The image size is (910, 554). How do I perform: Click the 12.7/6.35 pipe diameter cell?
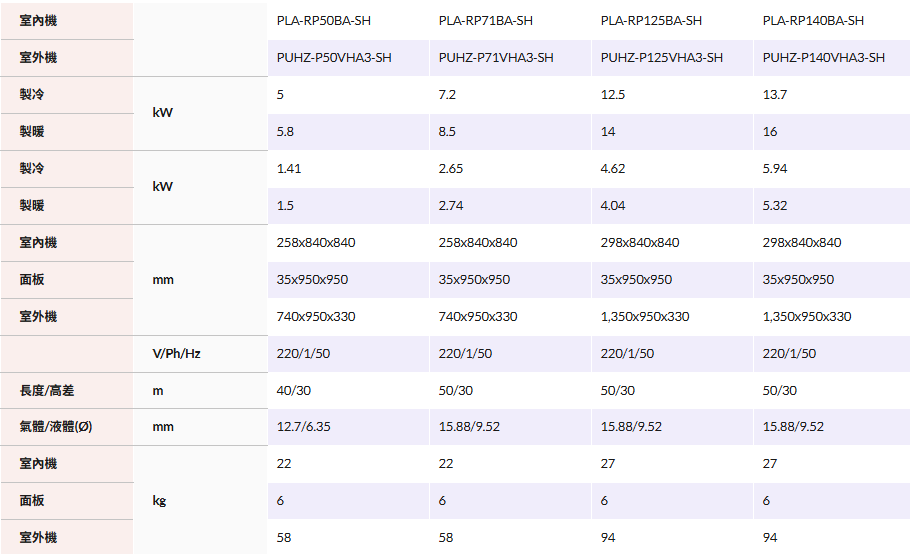(x=303, y=427)
